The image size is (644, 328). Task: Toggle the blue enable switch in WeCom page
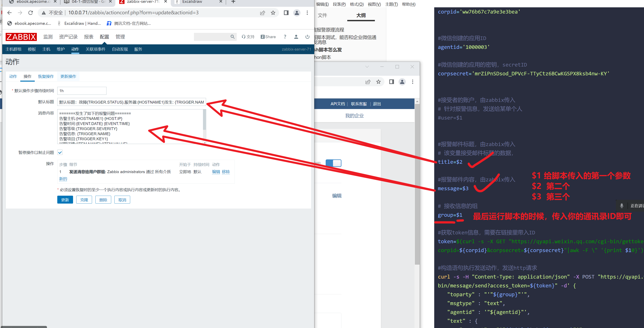click(334, 163)
